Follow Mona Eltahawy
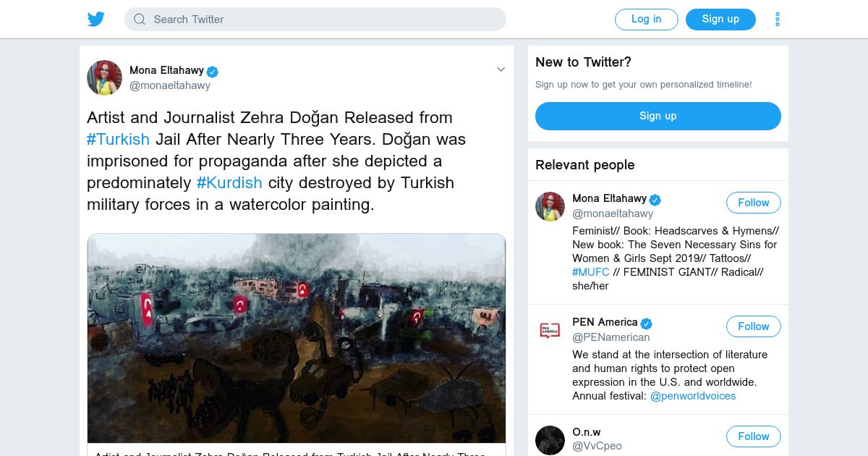This screenshot has height=456, width=868. 753,203
